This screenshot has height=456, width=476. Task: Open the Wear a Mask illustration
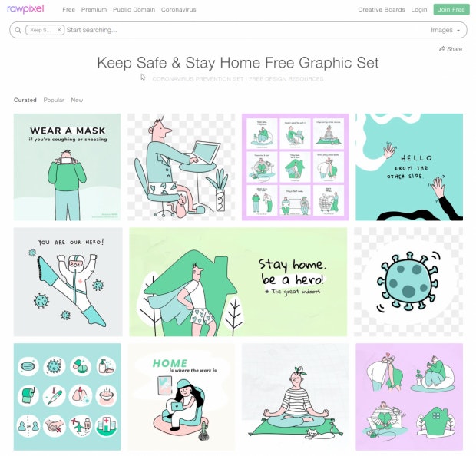[x=67, y=167]
